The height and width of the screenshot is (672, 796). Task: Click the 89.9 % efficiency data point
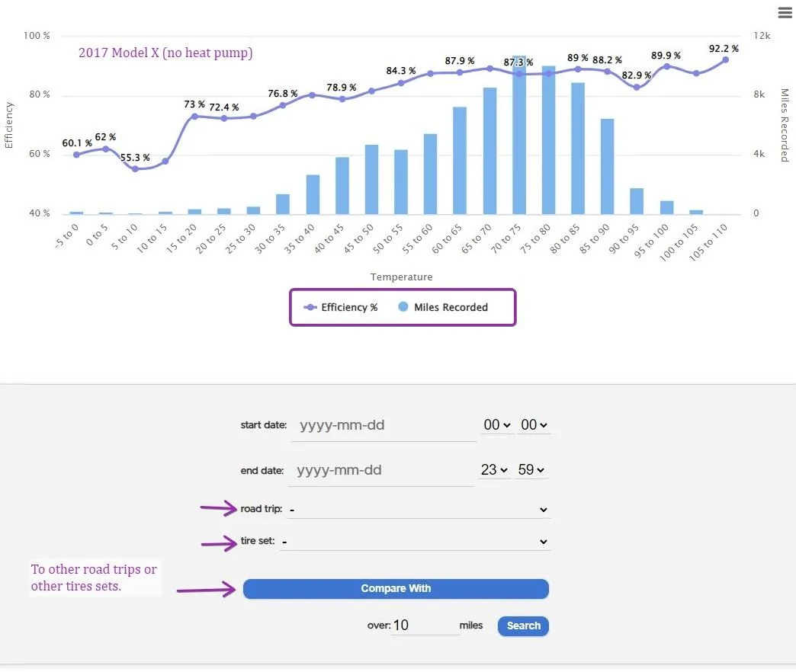[666, 66]
